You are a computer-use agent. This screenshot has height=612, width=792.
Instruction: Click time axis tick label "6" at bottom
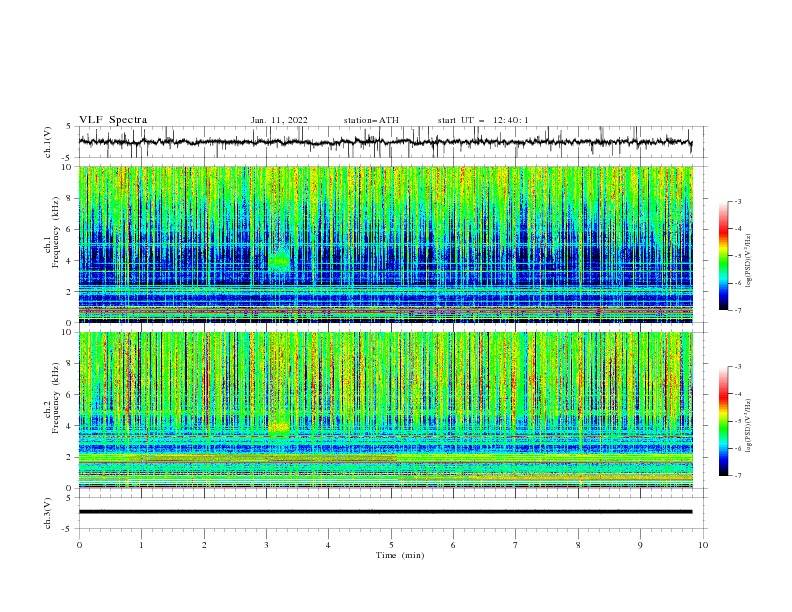click(x=453, y=545)
